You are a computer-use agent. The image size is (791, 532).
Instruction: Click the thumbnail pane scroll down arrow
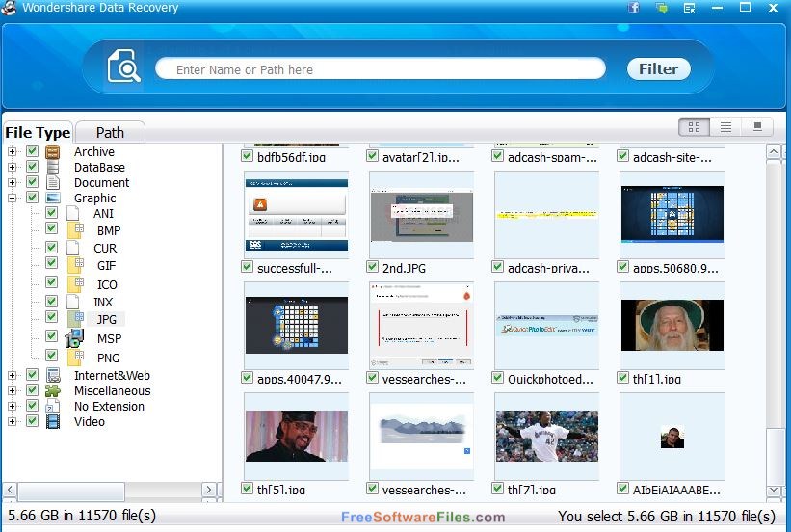click(774, 491)
